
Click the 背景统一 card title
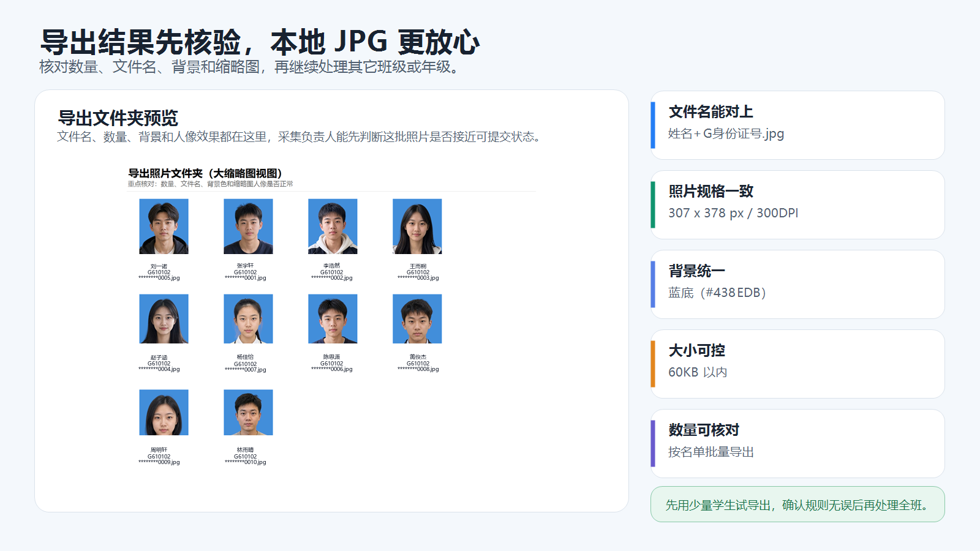(696, 271)
